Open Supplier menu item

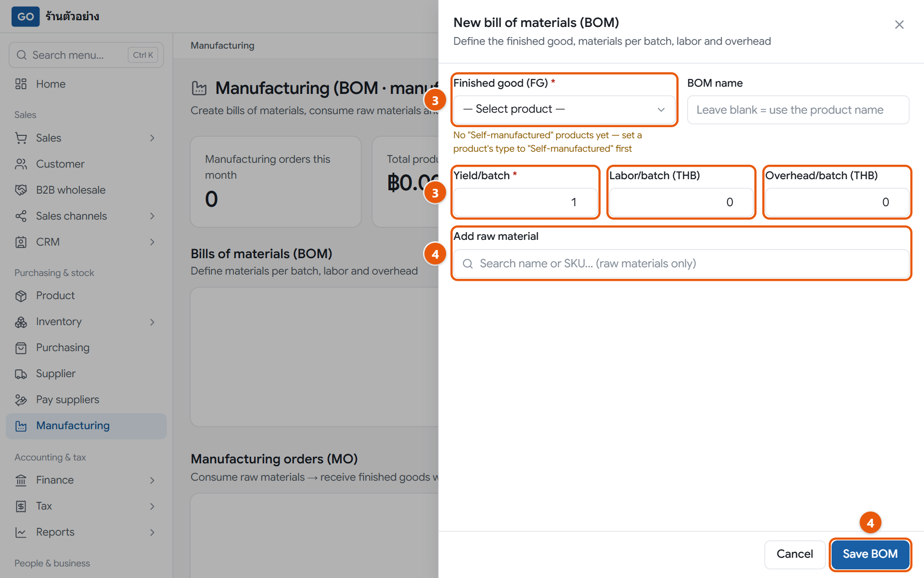tap(86, 374)
